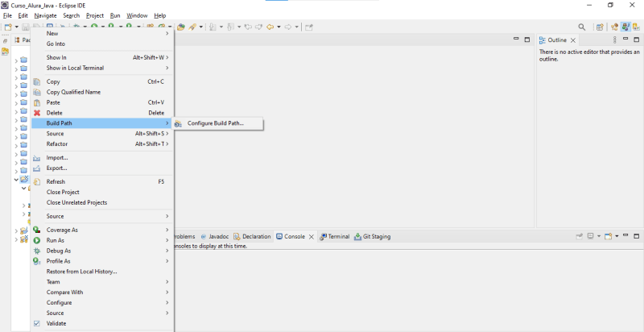The height and width of the screenshot is (332, 644).
Task: Minimize the editor area
Action: 516,39
